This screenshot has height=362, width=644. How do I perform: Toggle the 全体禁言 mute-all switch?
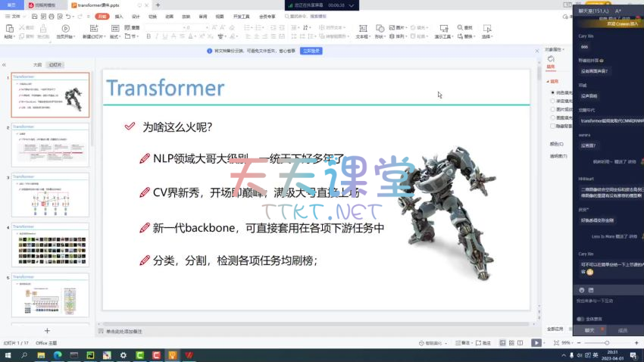pyautogui.click(x=581, y=319)
